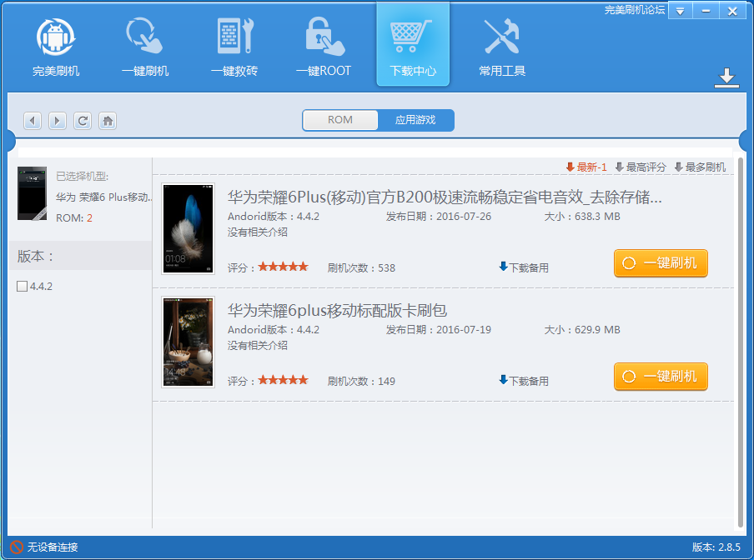Open the 常用工具 utilities icon
754x560 pixels.
[x=501, y=42]
